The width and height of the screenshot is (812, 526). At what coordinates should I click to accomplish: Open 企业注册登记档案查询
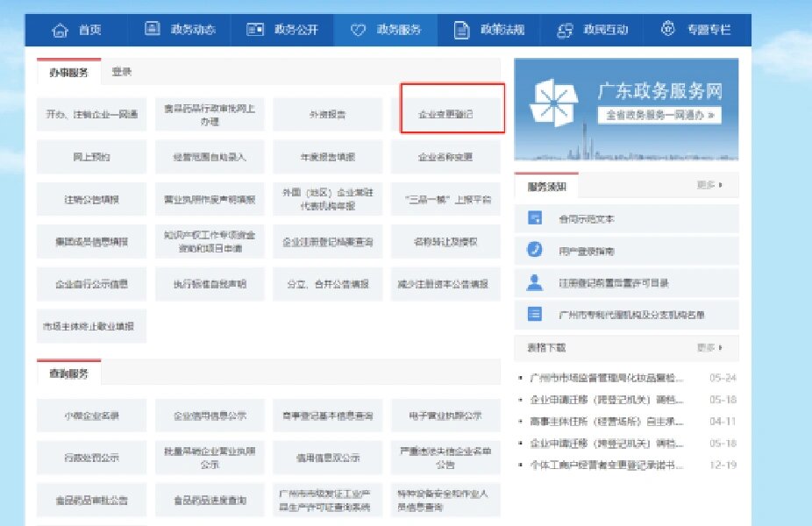327,242
